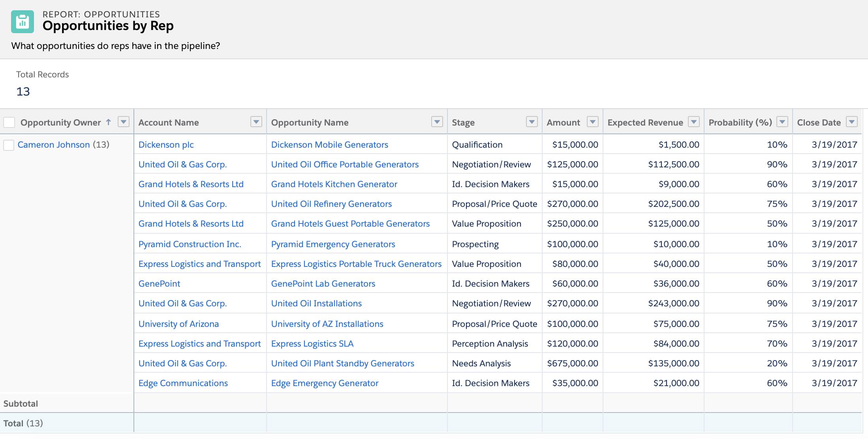Click the Close Date column header
The height and width of the screenshot is (439, 868).
[x=819, y=122]
